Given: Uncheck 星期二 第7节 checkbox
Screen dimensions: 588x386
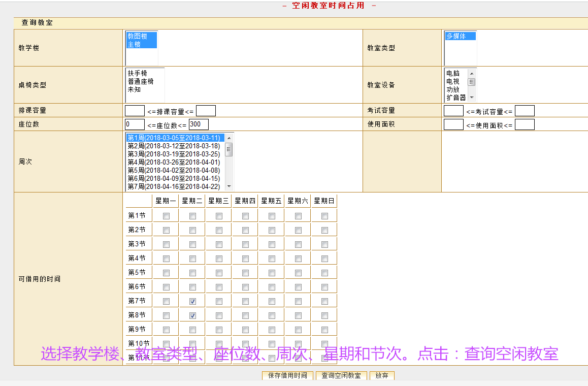Looking at the screenshot, I should [192, 301].
